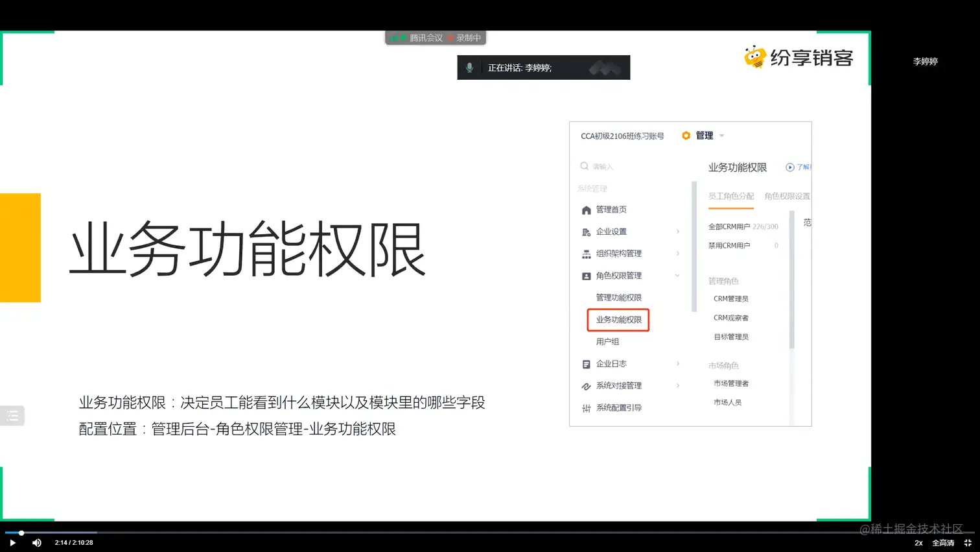The width and height of the screenshot is (980, 552).
Task: Click the 组织架构管理 icon
Action: [x=586, y=254]
